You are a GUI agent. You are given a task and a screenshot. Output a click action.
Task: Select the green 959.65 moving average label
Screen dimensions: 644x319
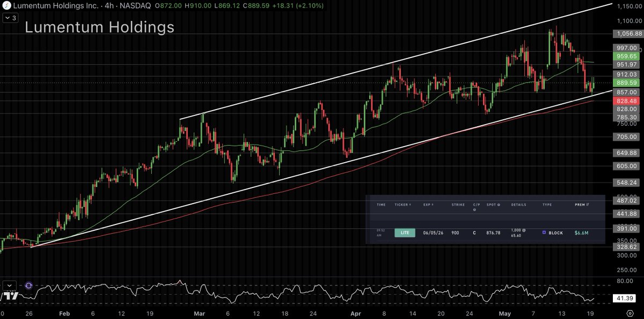[626, 56]
